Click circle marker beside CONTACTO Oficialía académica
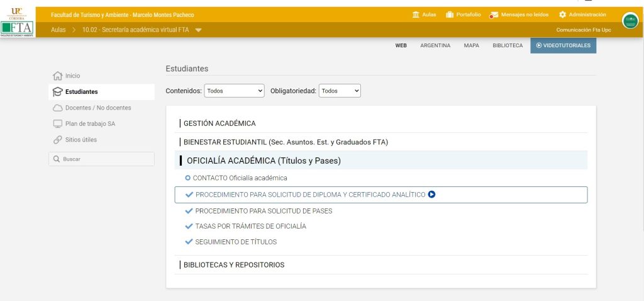The height and width of the screenshot is (301, 644). click(x=188, y=178)
